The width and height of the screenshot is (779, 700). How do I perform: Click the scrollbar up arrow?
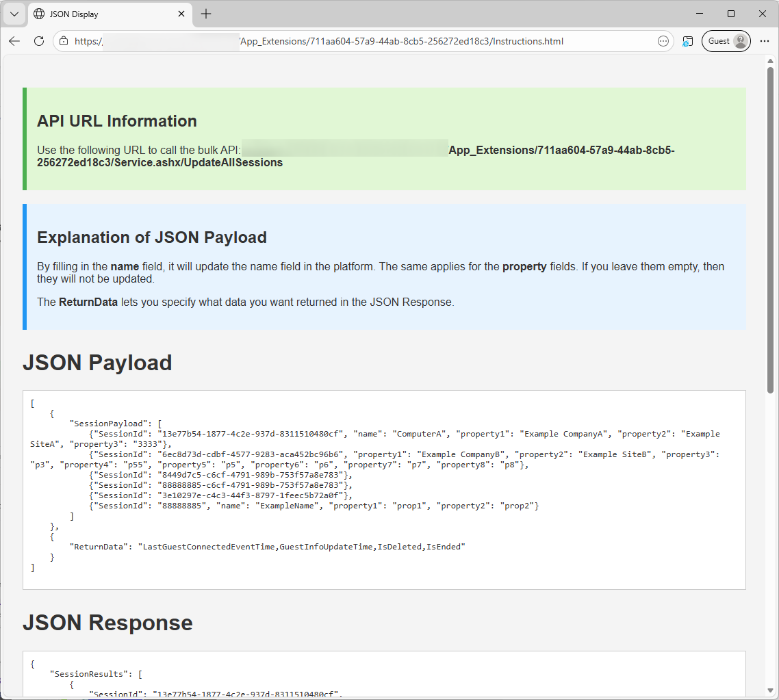coord(770,60)
